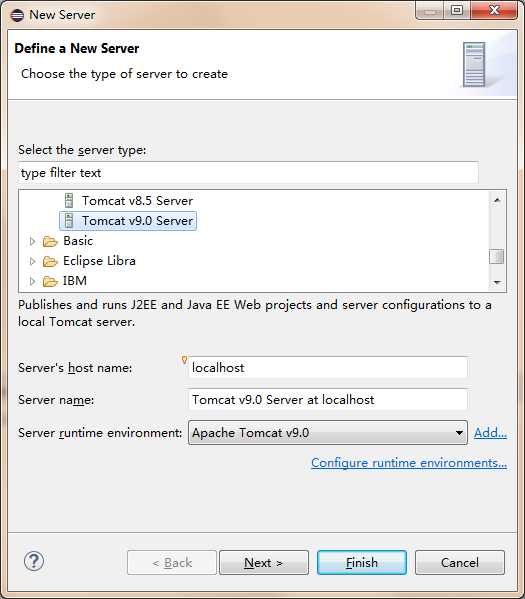Click the Eclipse logo in title bar
525x599 pixels.
17,15
